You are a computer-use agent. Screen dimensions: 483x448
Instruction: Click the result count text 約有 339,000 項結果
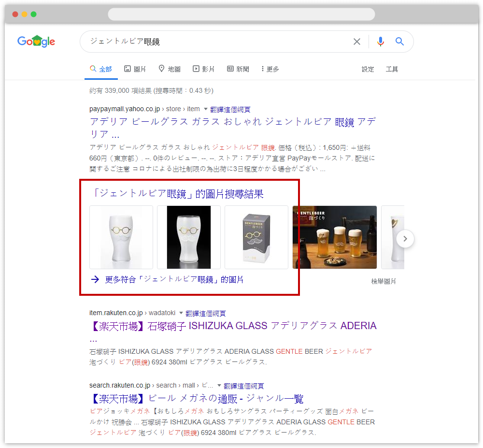[x=151, y=90]
